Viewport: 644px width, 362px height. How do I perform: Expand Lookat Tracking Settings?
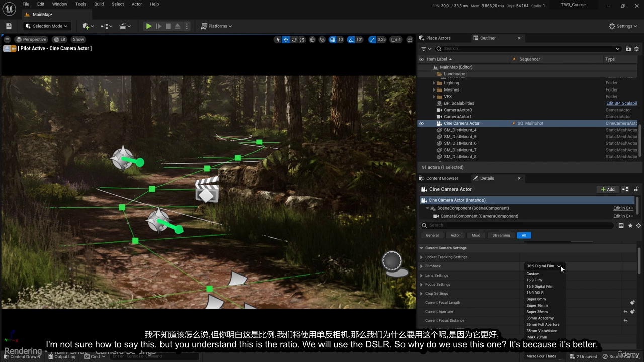point(422,257)
